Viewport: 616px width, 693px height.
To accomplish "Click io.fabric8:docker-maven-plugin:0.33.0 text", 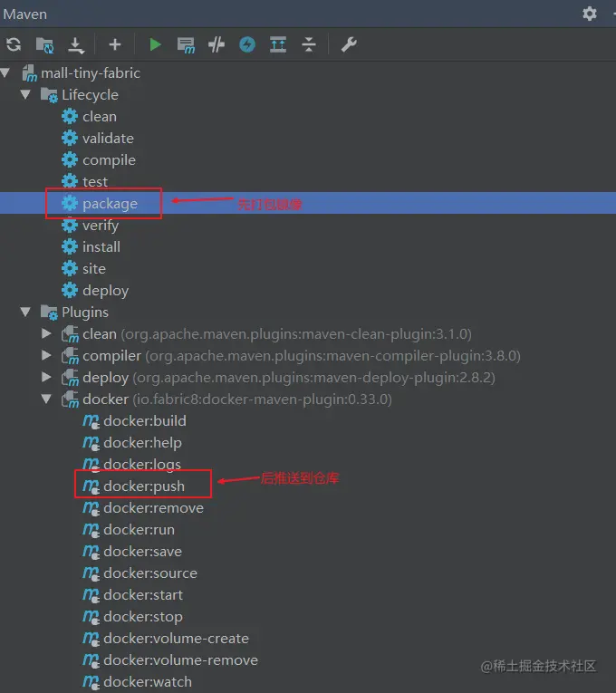I will pos(262,399).
